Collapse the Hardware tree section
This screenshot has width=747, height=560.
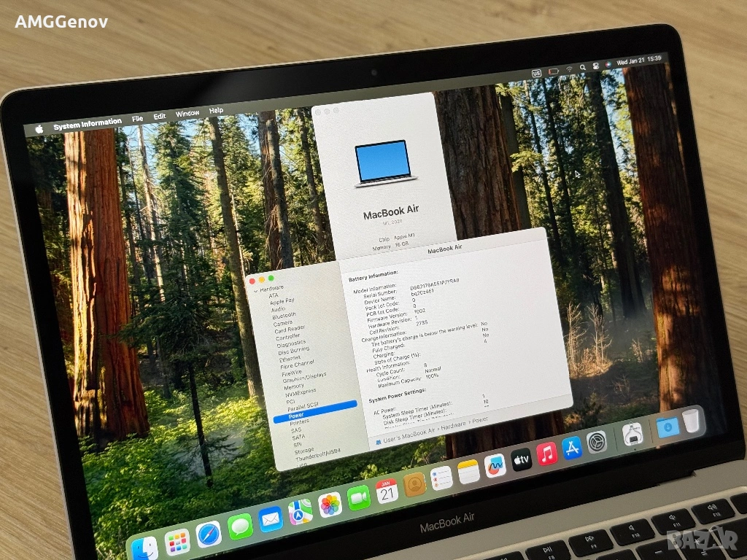[255, 289]
